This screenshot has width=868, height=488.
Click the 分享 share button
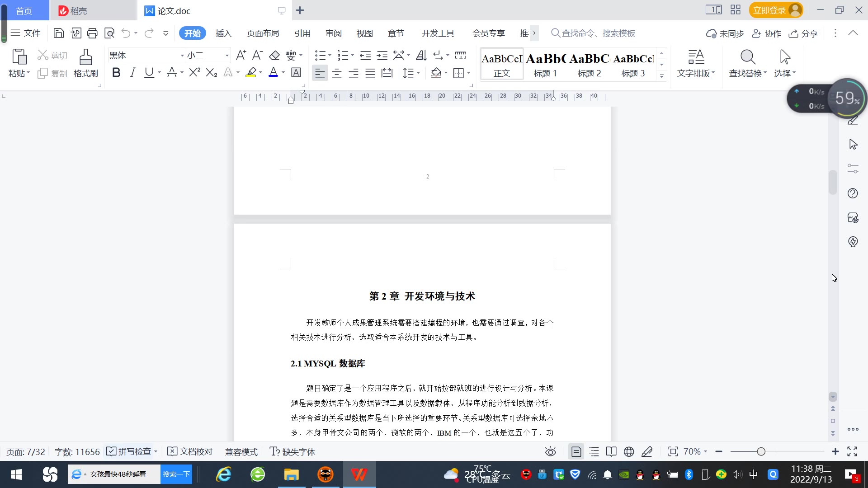click(x=803, y=33)
